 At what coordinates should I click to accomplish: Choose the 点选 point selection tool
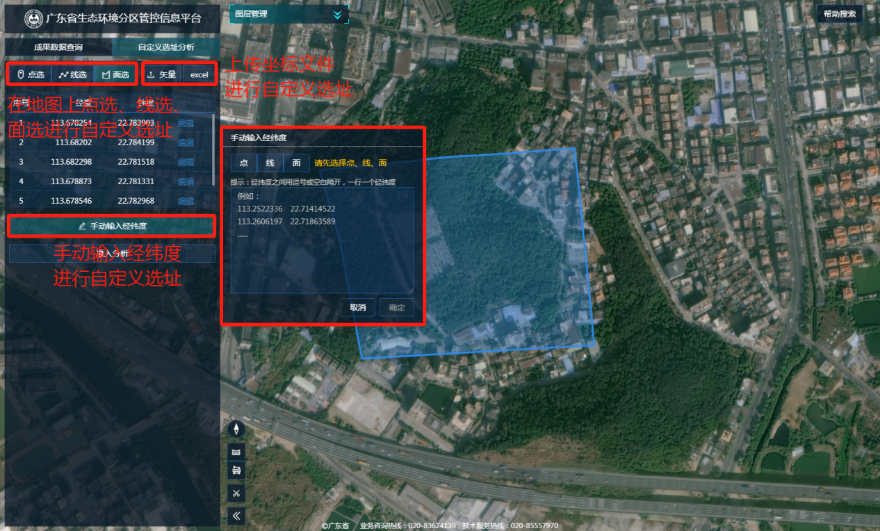[31, 74]
